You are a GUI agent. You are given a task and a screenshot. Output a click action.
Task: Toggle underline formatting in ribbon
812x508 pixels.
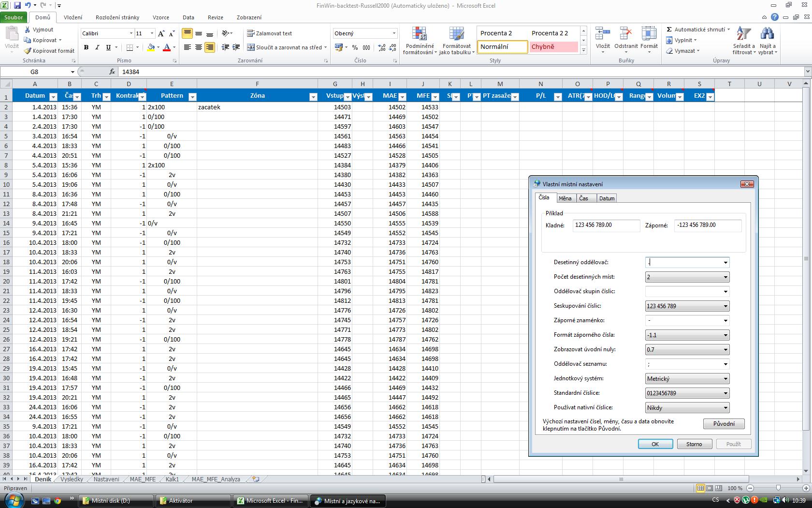pos(108,47)
